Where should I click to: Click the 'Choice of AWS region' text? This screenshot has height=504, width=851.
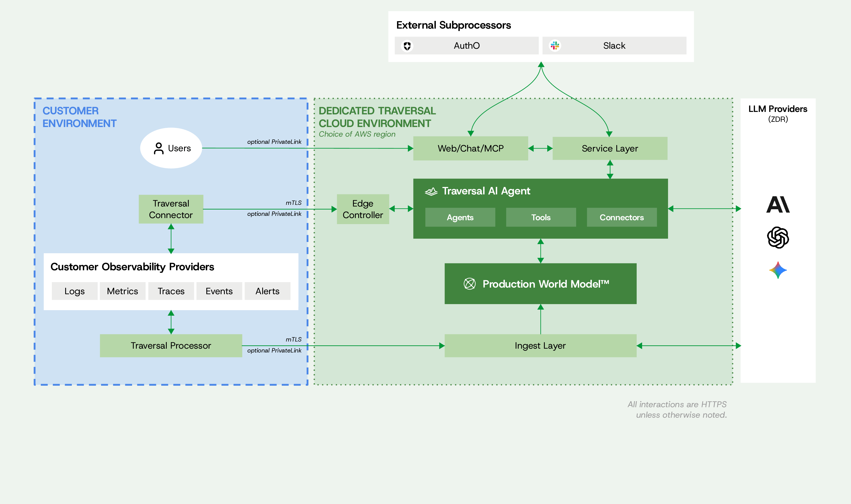[x=357, y=134]
